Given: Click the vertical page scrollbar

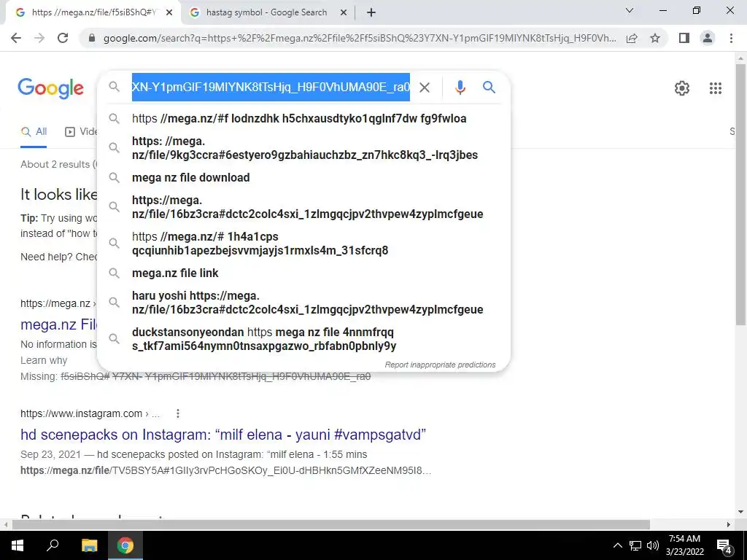Looking at the screenshot, I should click(740, 195).
